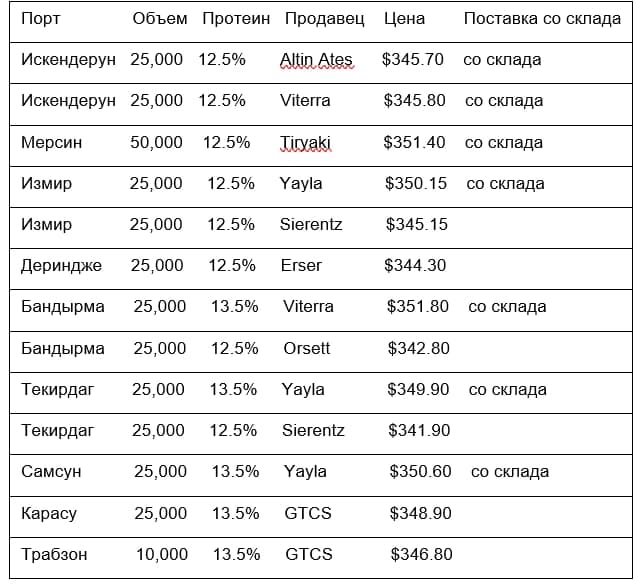Click the Мерсин port cell
Viewport: 643px width, 587px height.
coord(52,143)
